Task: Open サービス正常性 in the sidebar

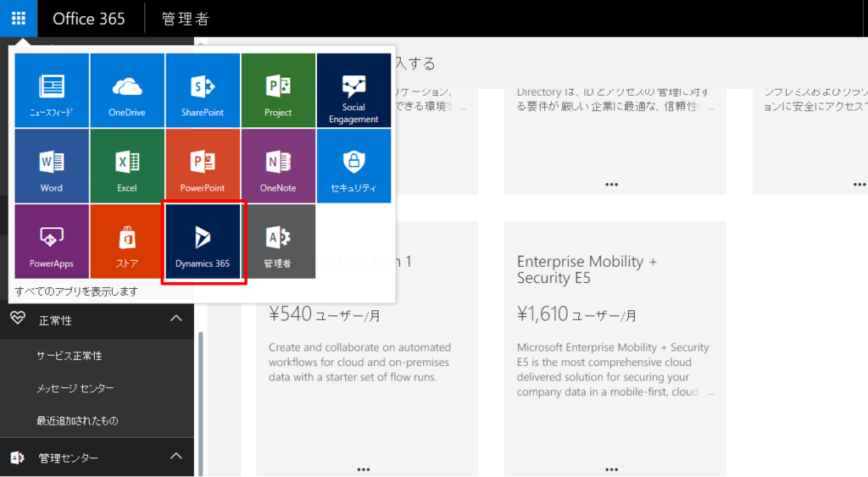Action: coord(70,356)
